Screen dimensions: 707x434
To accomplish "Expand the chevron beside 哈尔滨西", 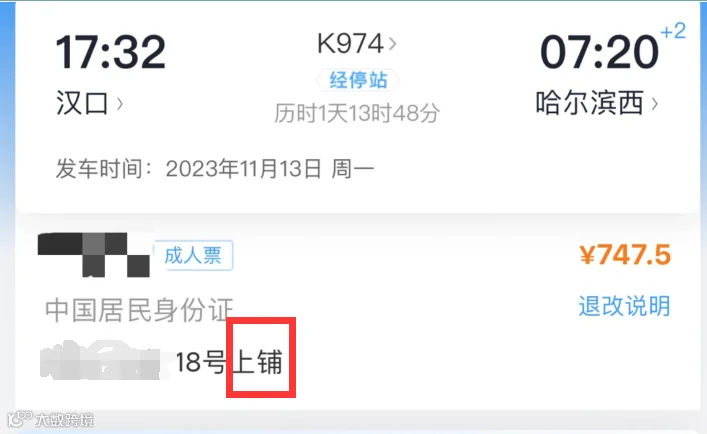I will (654, 104).
